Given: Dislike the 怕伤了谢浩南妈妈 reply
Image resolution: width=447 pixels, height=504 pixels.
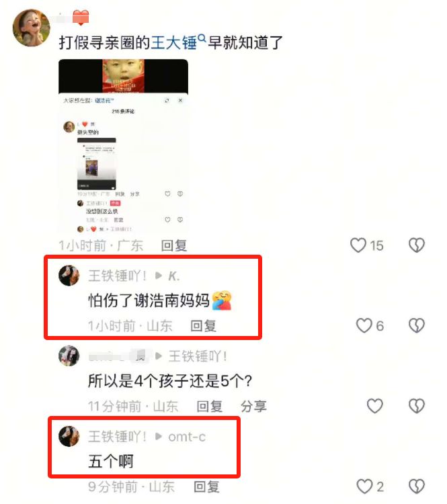Looking at the screenshot, I should (x=417, y=326).
